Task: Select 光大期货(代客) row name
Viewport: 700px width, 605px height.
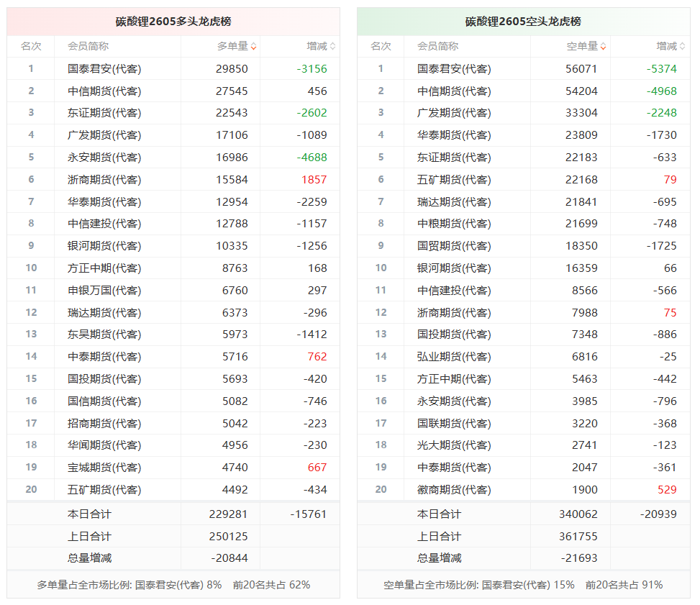Action: (454, 445)
